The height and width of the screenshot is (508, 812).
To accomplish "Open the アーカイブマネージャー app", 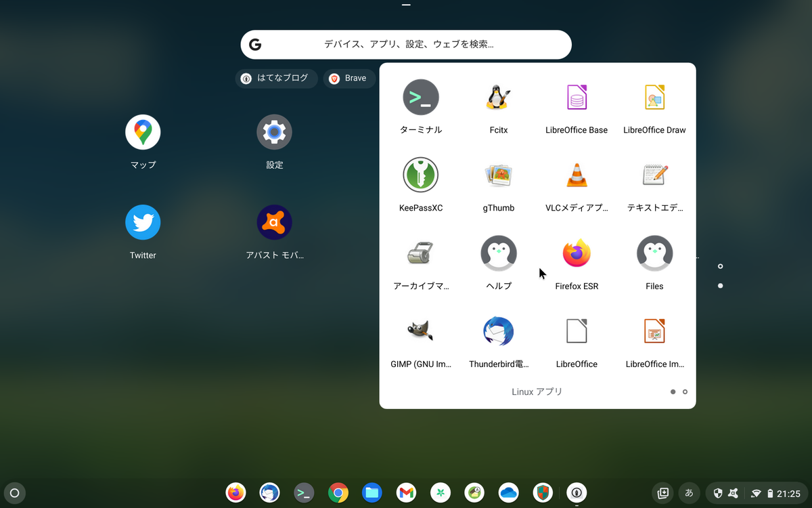I will (421, 253).
